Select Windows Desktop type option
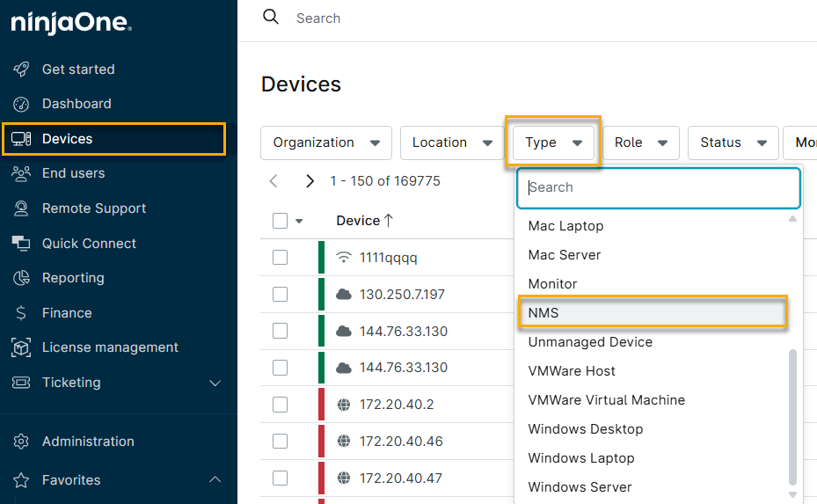This screenshot has width=817, height=504. coord(652,429)
